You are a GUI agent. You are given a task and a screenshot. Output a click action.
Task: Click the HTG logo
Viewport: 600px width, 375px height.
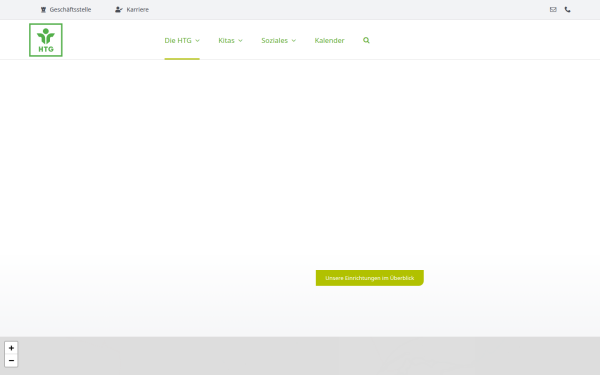[x=46, y=40]
